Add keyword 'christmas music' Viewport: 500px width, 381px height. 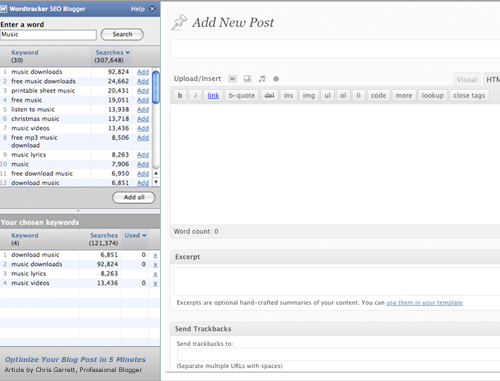(x=143, y=119)
